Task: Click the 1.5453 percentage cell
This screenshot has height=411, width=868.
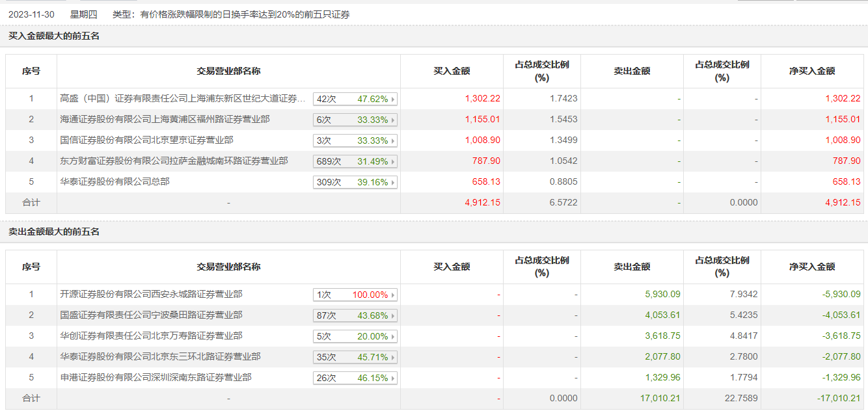Action: click(x=564, y=120)
